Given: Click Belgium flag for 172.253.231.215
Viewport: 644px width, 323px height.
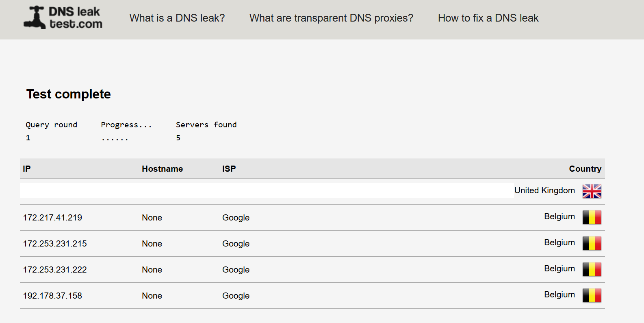Looking at the screenshot, I should (592, 243).
